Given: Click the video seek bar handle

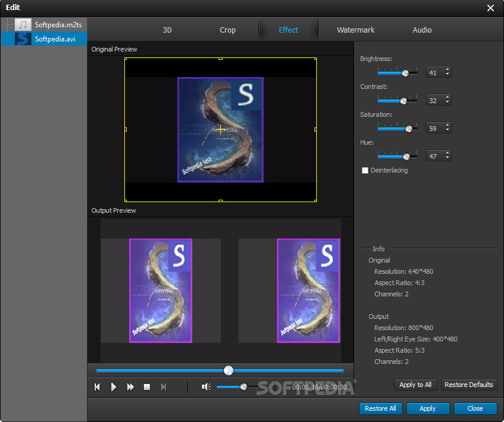Looking at the screenshot, I should [229, 370].
